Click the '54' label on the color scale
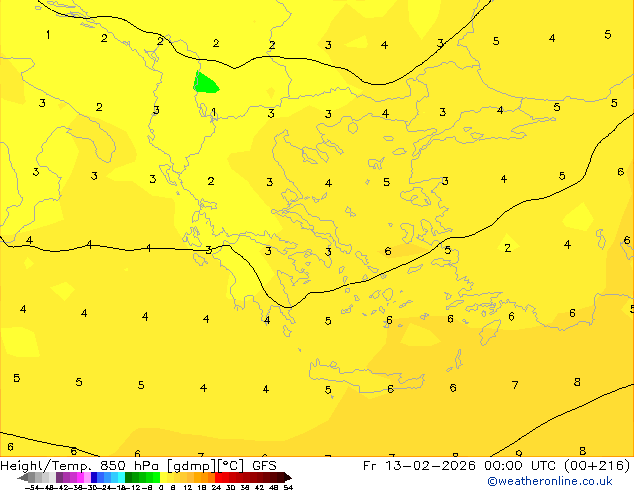 pos(288,487)
